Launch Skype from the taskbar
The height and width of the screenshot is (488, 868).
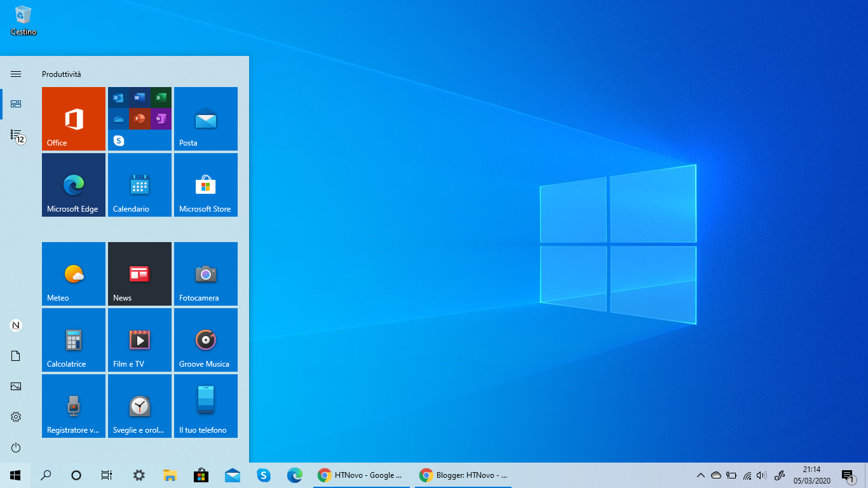pos(264,475)
